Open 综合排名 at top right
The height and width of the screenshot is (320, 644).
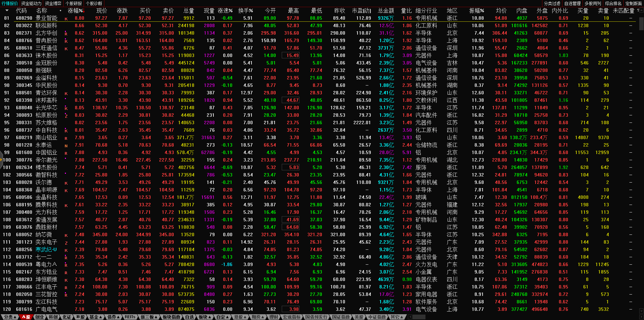[613, 3]
